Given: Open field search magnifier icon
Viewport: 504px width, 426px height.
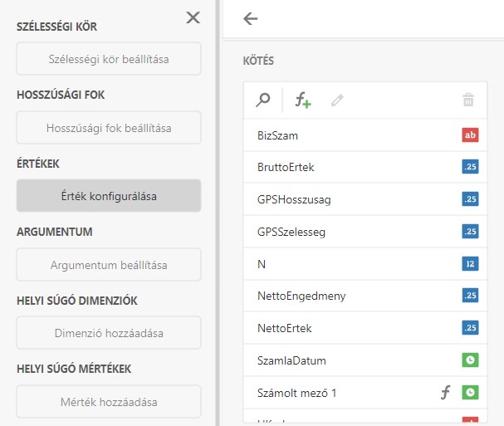Looking at the screenshot, I should (263, 100).
